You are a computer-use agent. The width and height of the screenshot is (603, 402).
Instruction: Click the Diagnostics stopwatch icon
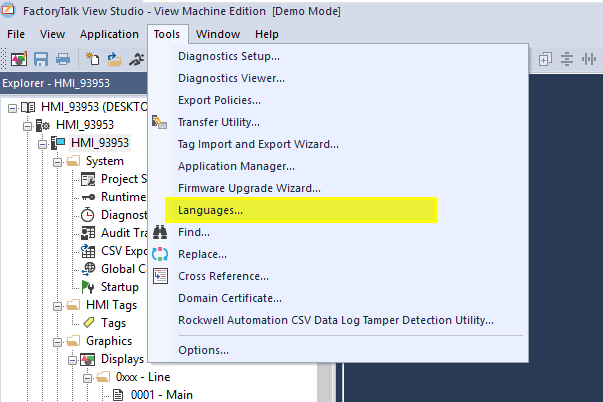88,215
